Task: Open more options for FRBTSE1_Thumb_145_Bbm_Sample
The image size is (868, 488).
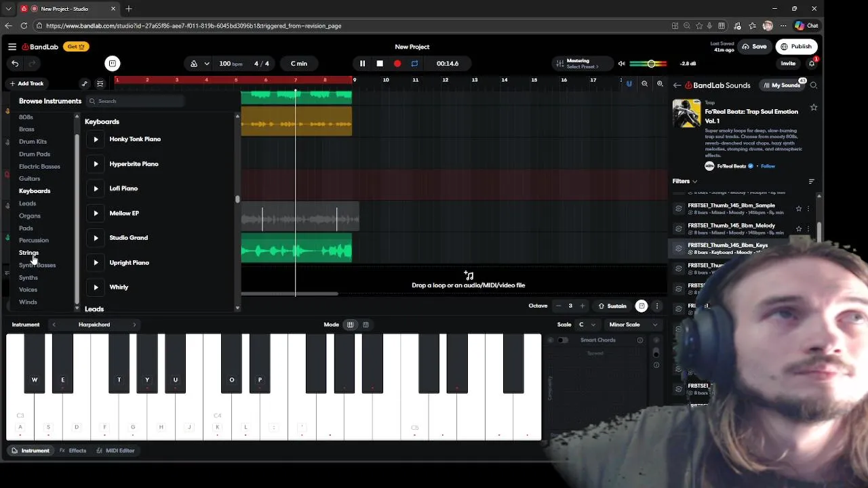Action: pos(808,209)
